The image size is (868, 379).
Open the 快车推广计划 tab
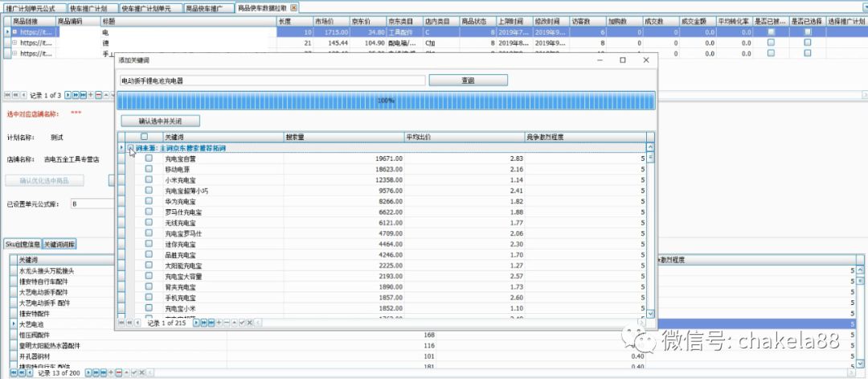pyautogui.click(x=92, y=8)
